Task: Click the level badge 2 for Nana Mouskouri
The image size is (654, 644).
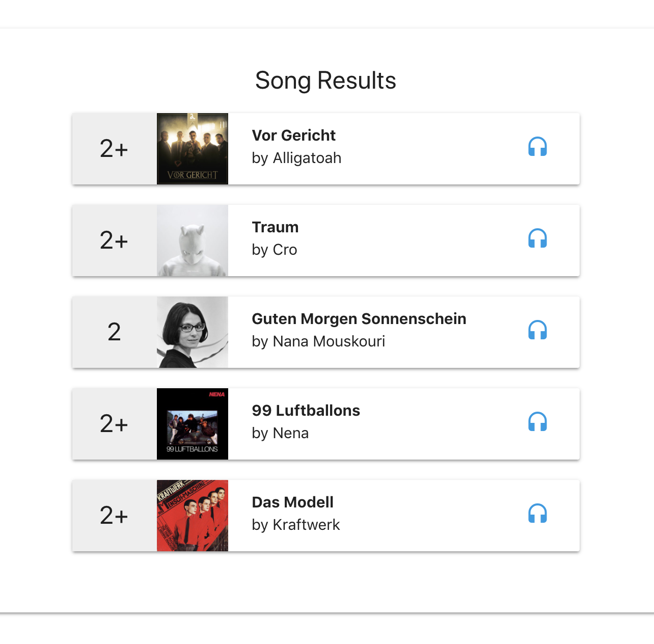Action: (x=114, y=332)
